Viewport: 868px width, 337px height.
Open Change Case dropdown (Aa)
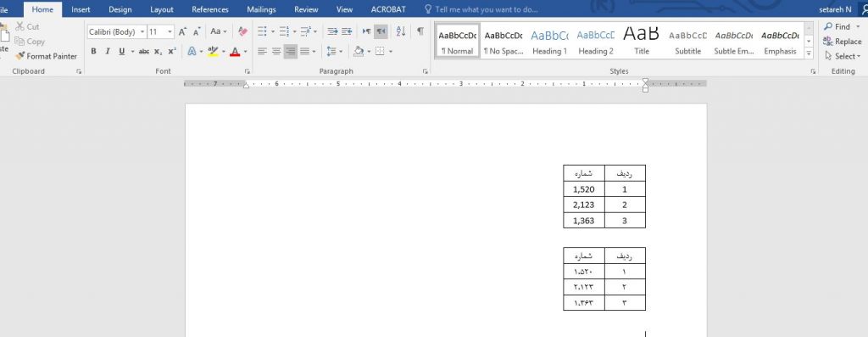(219, 31)
